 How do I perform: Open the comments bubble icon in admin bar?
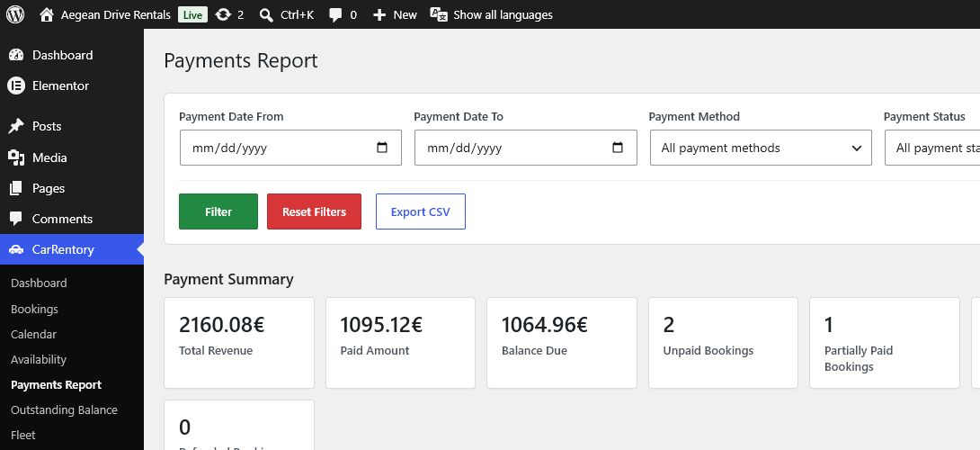[335, 15]
